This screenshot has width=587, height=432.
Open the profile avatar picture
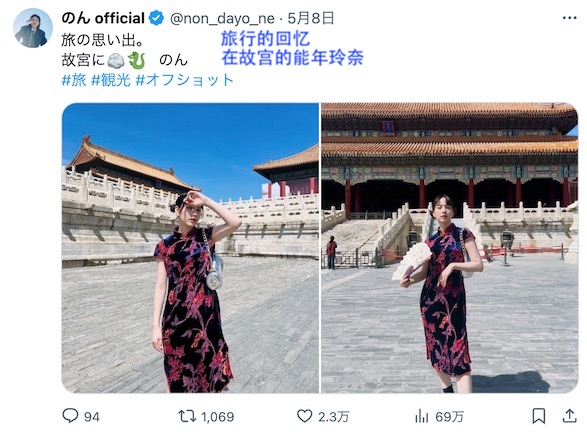point(33,28)
